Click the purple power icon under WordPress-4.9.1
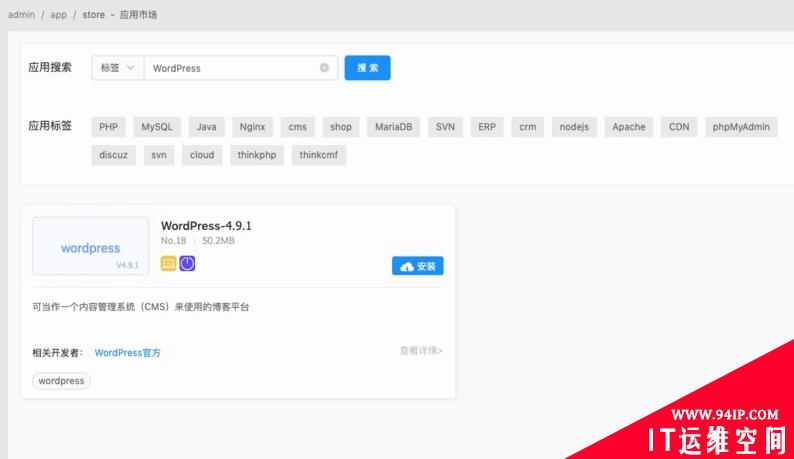This screenshot has width=794, height=459. click(187, 263)
